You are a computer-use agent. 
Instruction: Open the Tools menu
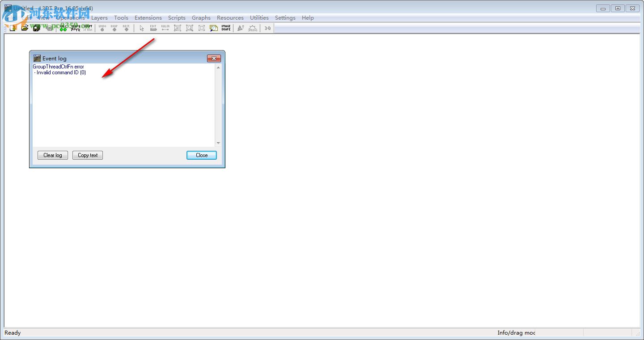tap(121, 18)
